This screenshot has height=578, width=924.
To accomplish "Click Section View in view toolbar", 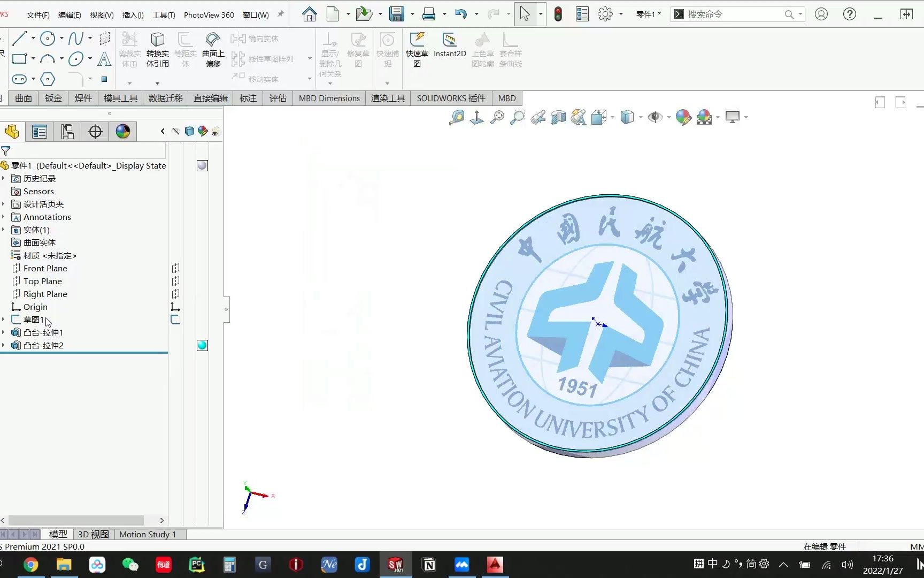I will point(558,117).
